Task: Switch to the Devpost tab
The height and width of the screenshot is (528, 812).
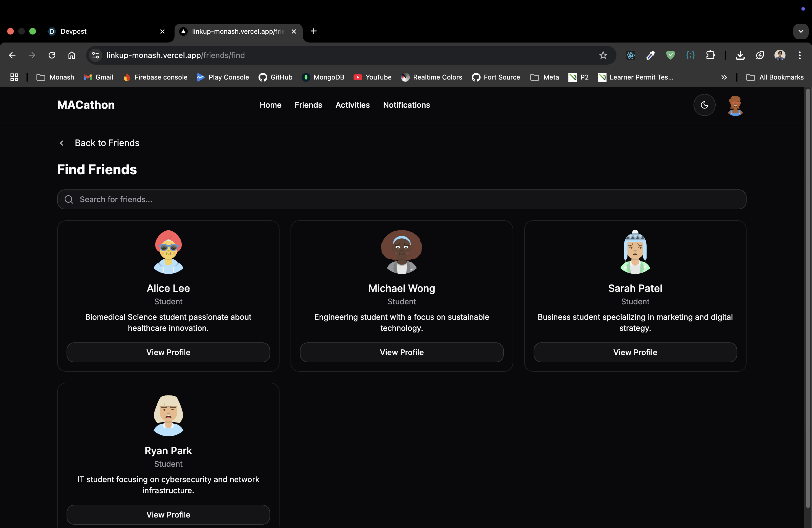Action: [102, 31]
